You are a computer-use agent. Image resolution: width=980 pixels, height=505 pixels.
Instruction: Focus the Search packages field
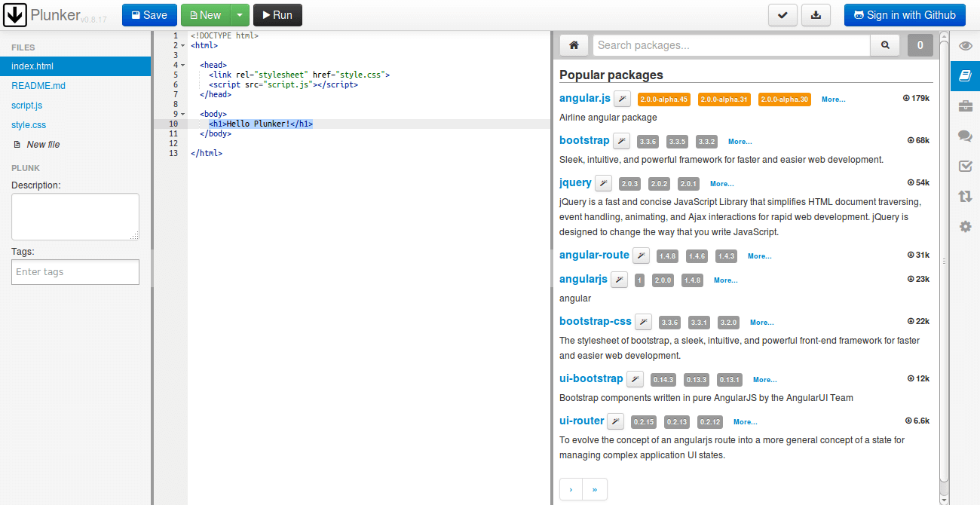[x=731, y=45]
